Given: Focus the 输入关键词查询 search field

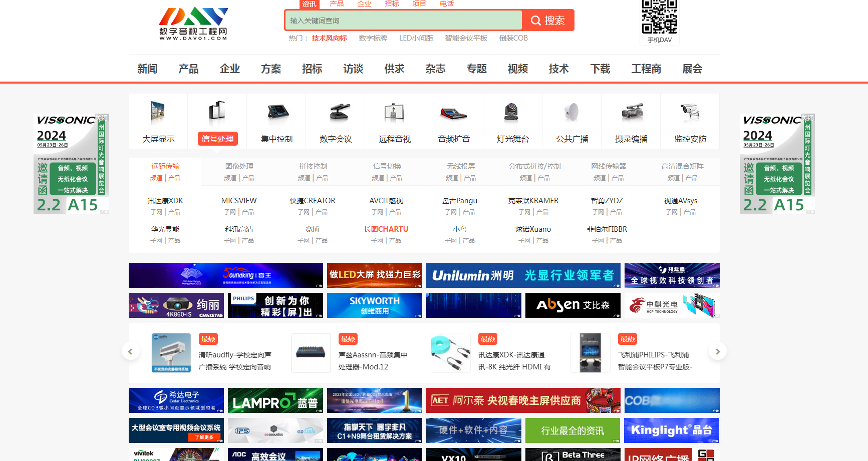Looking at the screenshot, I should click(x=404, y=21).
